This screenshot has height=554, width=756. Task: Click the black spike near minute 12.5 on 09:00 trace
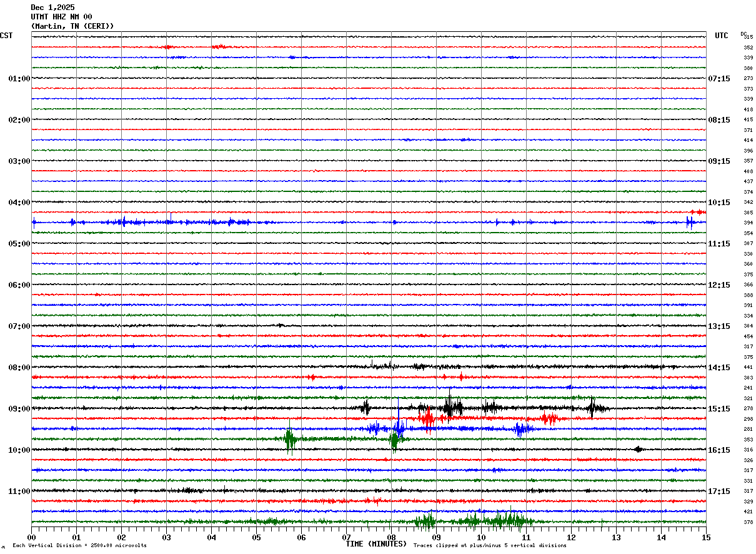tap(592, 408)
